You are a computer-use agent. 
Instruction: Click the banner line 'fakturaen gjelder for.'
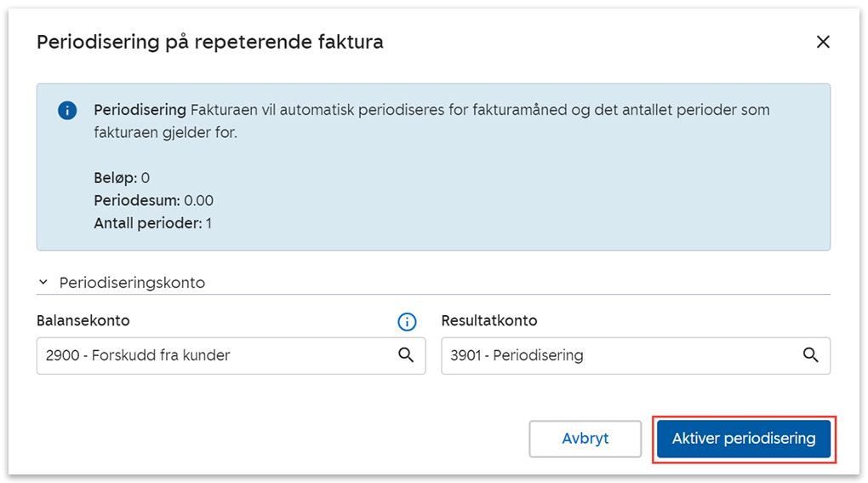[165, 133]
